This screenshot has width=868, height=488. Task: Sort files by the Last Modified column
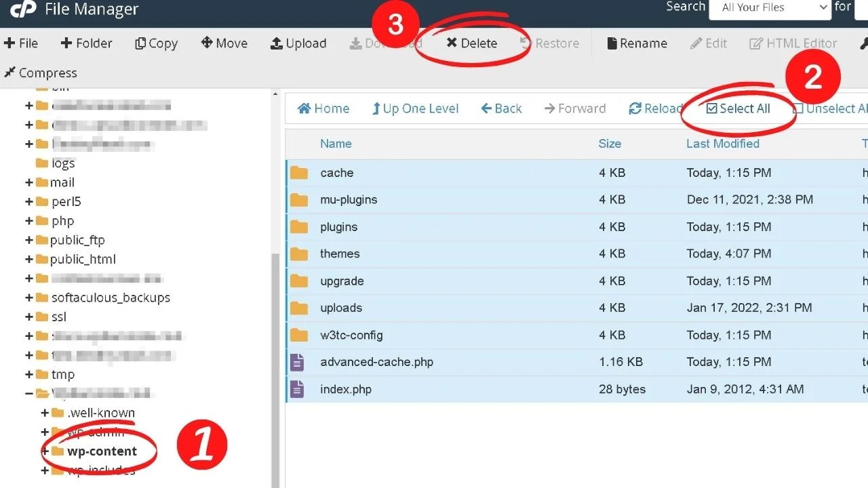tap(722, 143)
